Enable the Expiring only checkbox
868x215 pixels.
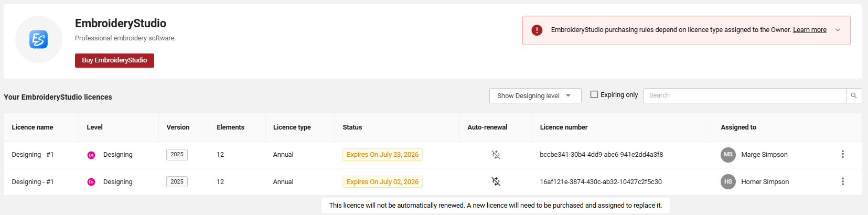pyautogui.click(x=594, y=94)
